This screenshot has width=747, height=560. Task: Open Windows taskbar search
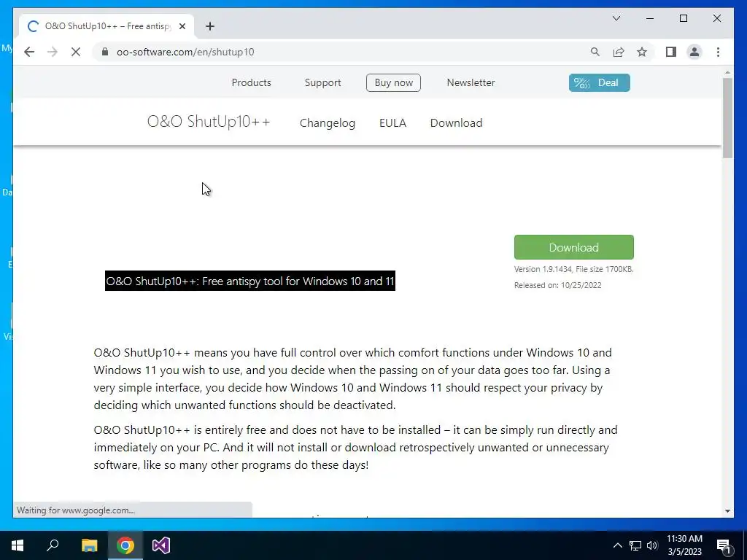(x=53, y=545)
